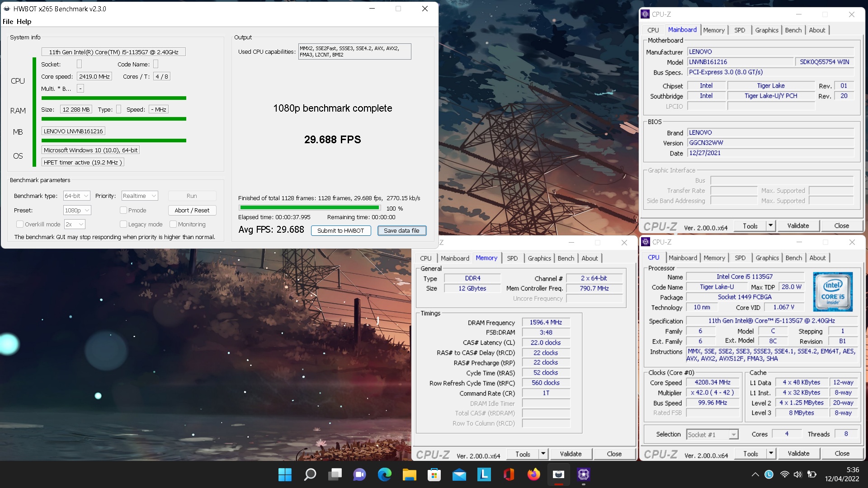Click the Core Speed 4208.34 MHz value
The image size is (868, 488).
coord(712,382)
